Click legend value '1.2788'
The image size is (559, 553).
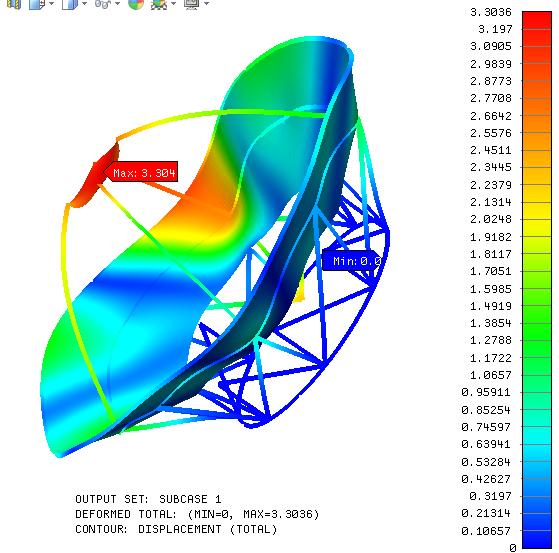pos(491,340)
